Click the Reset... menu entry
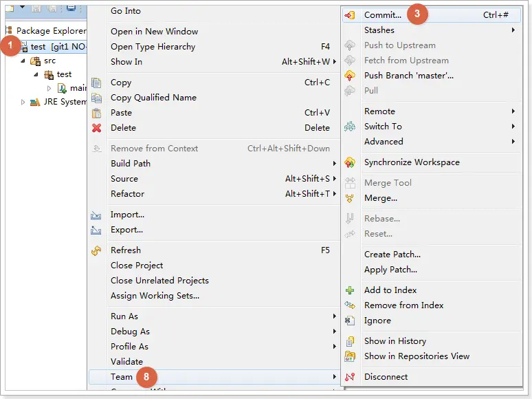The height and width of the screenshot is (399, 532). click(432, 234)
